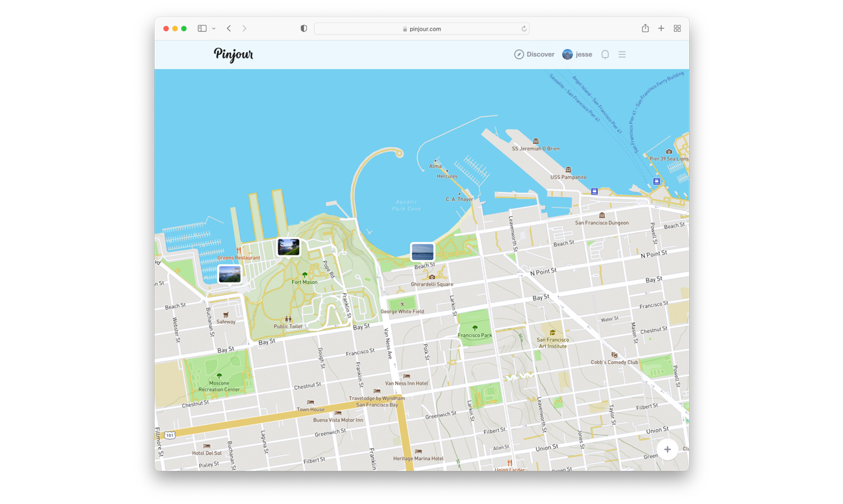Click the George White Field icon
This screenshot has width=843, height=504.
[402, 304]
